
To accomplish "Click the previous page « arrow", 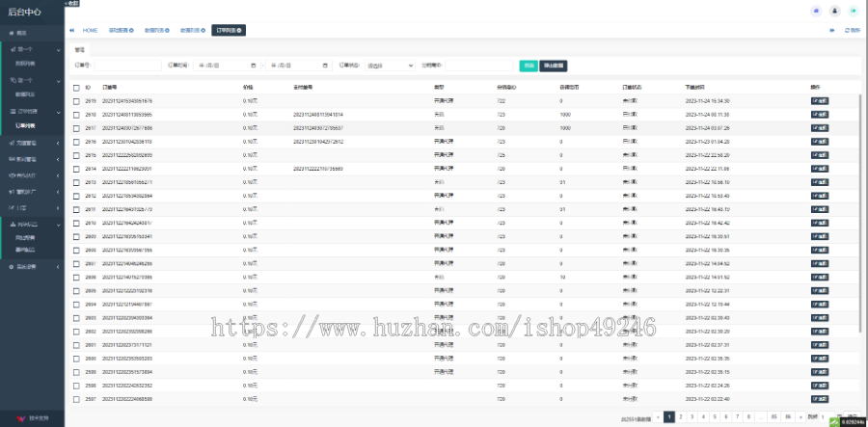I will coord(657,416).
